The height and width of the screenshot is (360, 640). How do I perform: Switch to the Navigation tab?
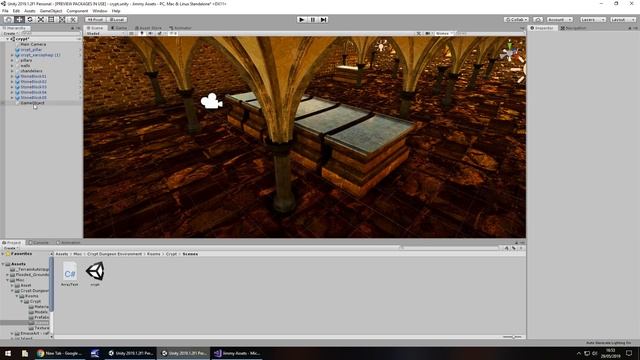tap(573, 28)
